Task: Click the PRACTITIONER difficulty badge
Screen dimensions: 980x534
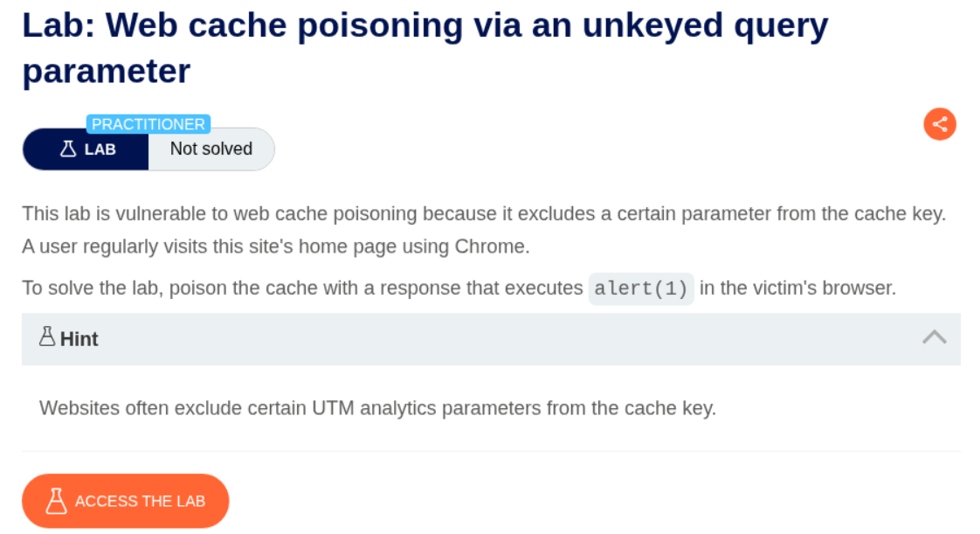Action: (x=148, y=124)
